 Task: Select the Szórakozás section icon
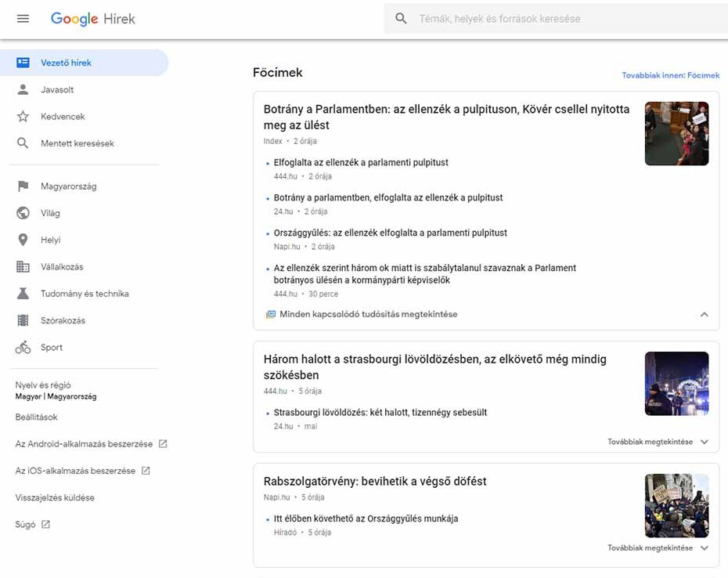(x=23, y=320)
